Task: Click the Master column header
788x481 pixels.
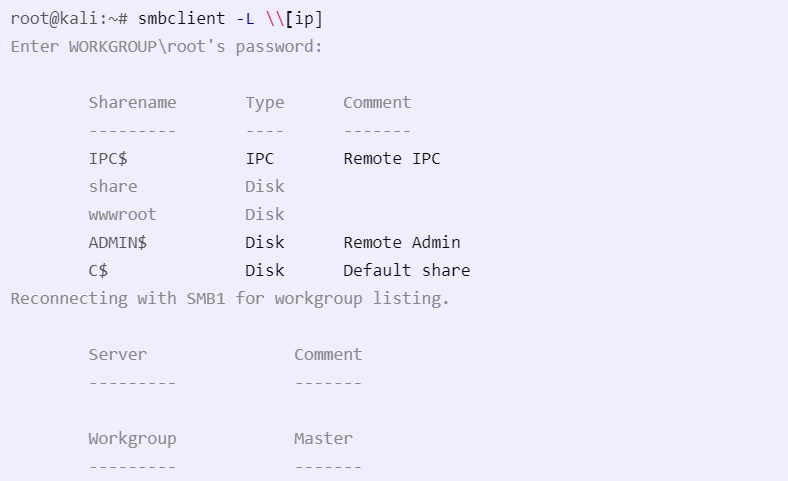Action: tap(323, 439)
